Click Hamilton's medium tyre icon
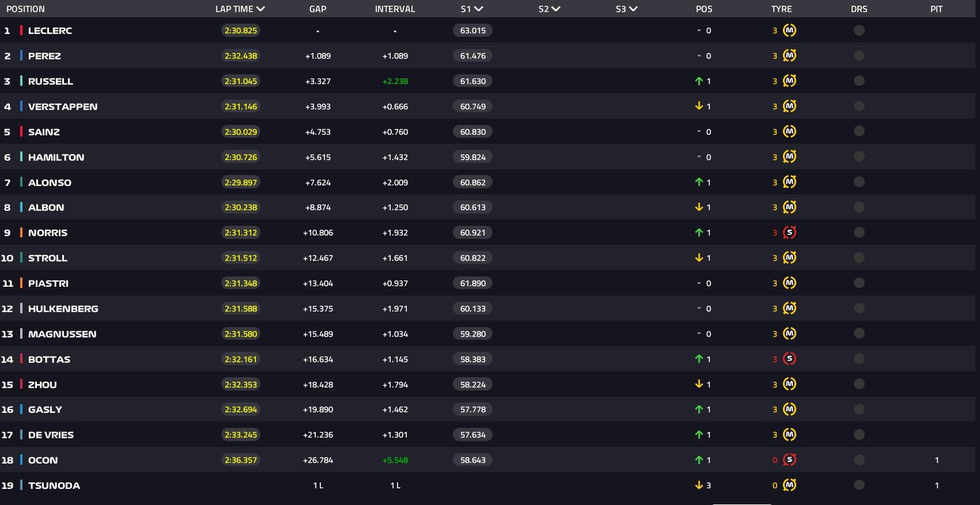Viewport: 980px width, 505px height. (789, 157)
